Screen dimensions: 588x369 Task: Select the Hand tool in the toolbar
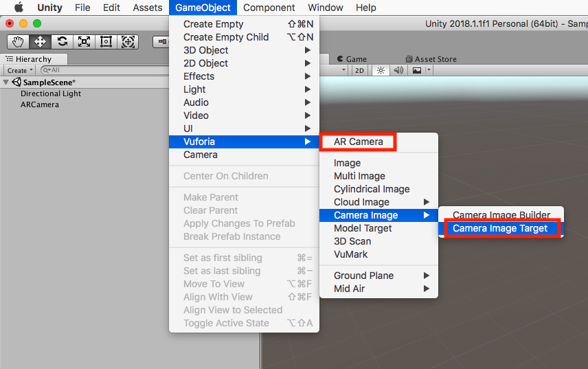pyautogui.click(x=19, y=41)
